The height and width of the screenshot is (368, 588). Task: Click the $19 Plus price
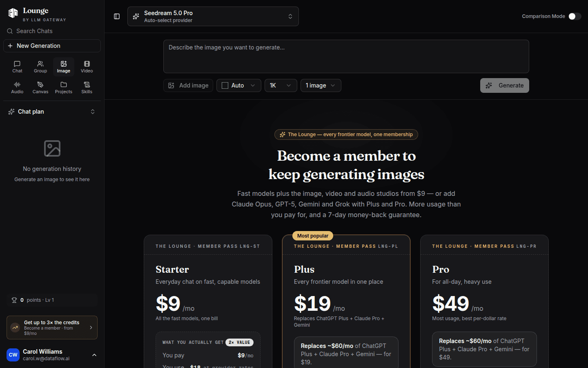(312, 304)
